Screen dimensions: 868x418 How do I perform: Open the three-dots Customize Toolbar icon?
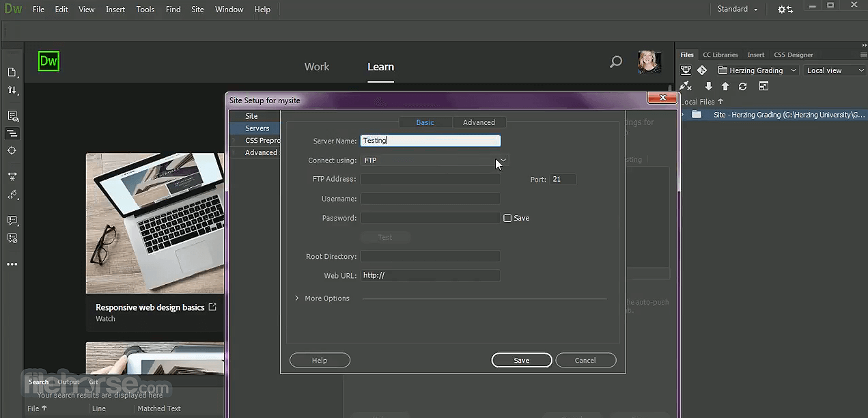pyautogui.click(x=12, y=264)
